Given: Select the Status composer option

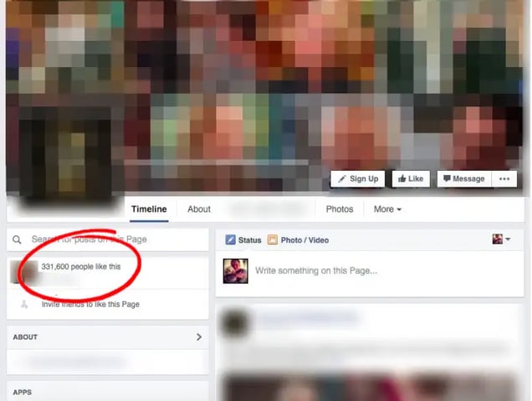Looking at the screenshot, I should pyautogui.click(x=243, y=240).
